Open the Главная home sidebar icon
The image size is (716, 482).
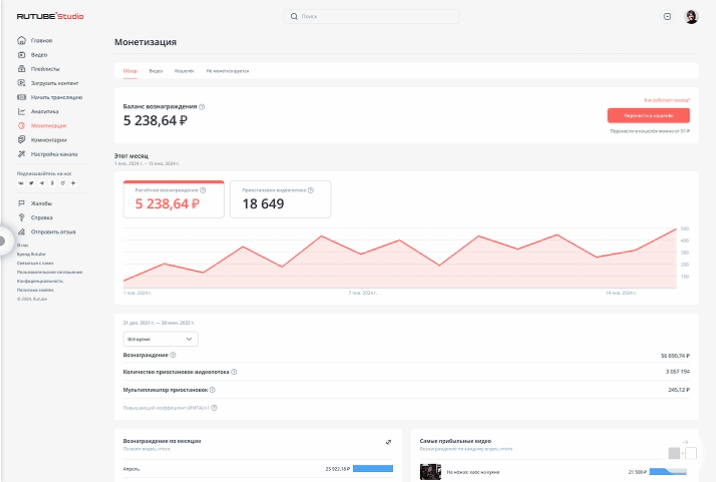pos(21,40)
